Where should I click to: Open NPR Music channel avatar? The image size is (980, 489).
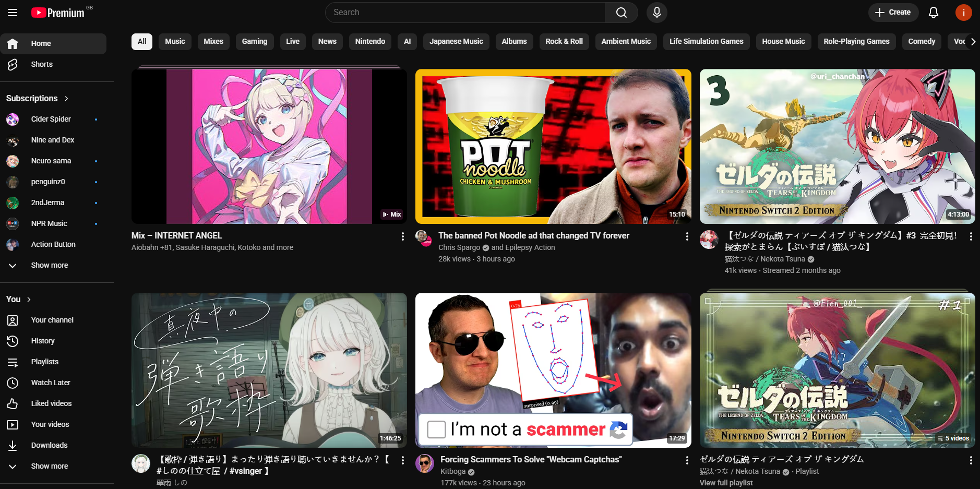pos(13,223)
